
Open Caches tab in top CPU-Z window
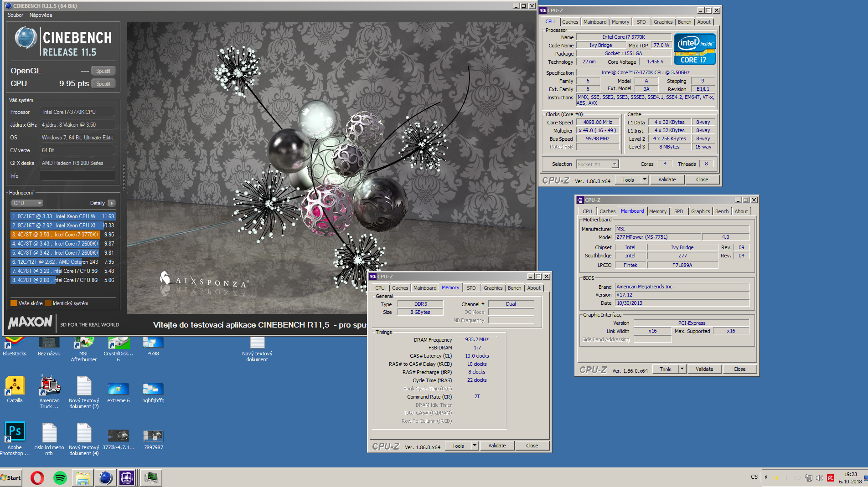[x=570, y=22]
